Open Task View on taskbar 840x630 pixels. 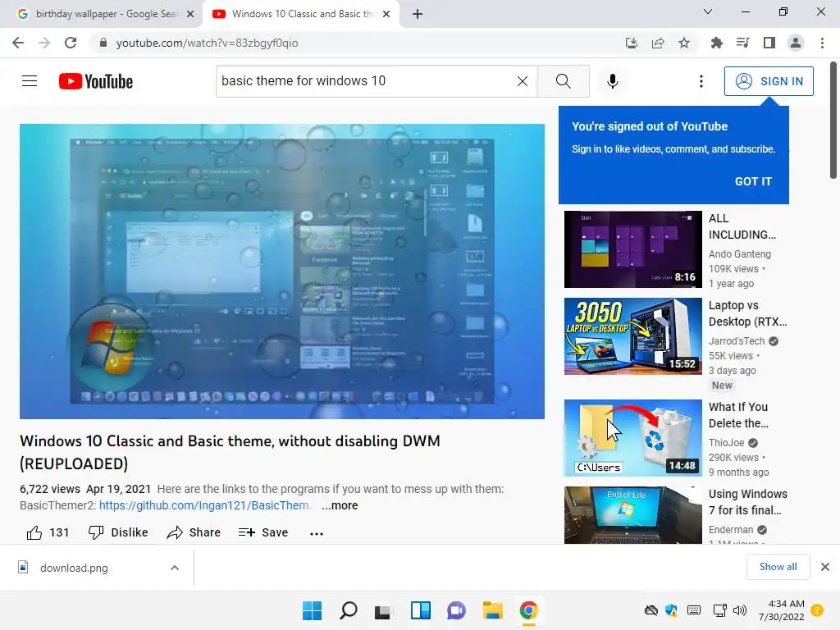(x=382, y=610)
